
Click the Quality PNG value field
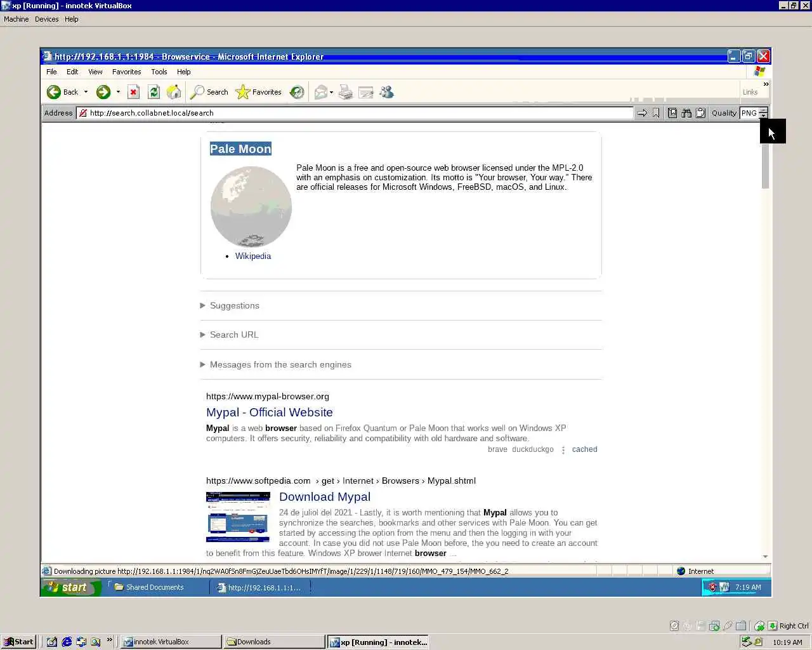tap(749, 113)
